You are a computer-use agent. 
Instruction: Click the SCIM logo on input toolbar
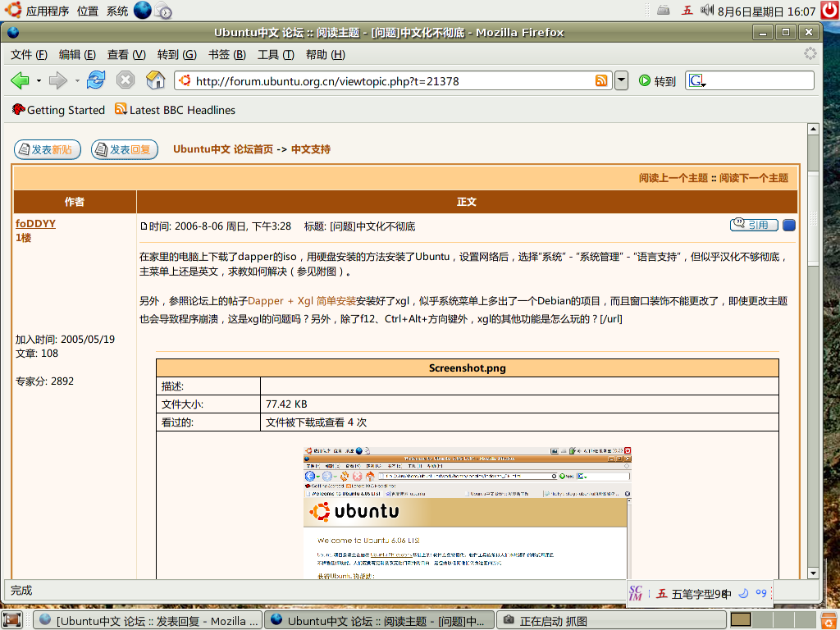636,593
